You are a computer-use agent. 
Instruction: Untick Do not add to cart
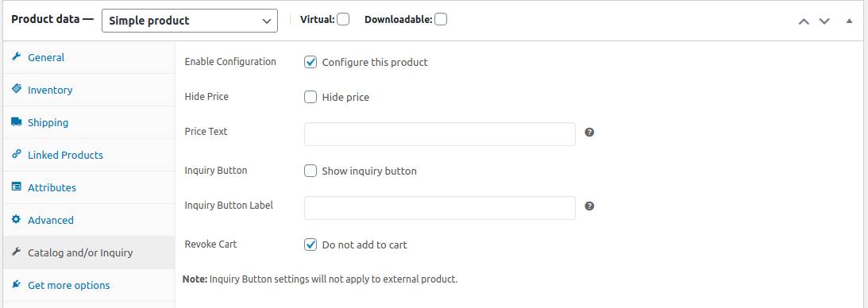(x=311, y=244)
